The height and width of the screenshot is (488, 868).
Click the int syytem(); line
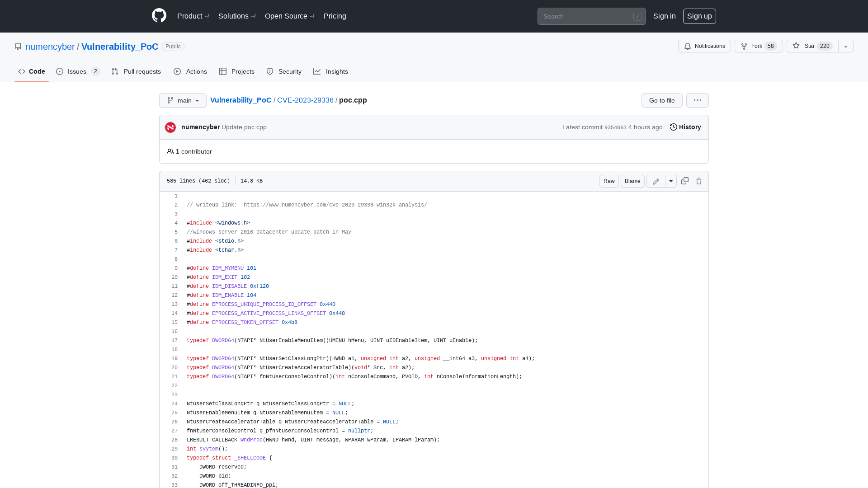tap(207, 449)
